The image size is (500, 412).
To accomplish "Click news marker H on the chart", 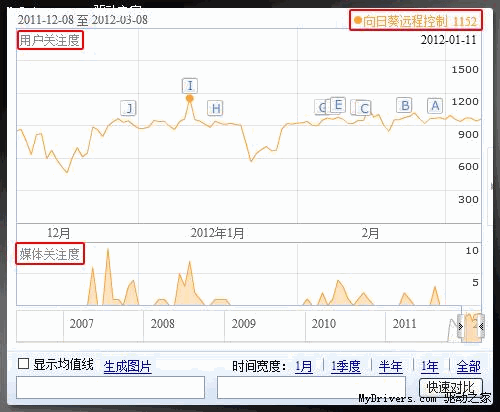I will pyautogui.click(x=215, y=108).
